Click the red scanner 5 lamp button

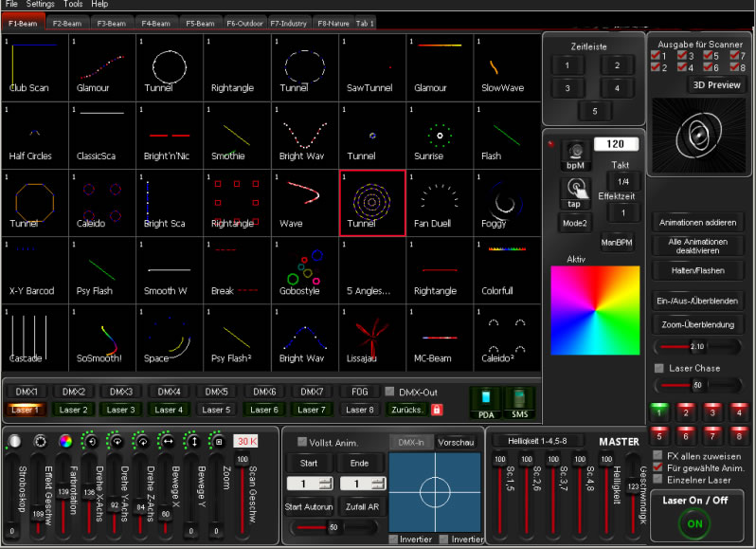[659, 434]
